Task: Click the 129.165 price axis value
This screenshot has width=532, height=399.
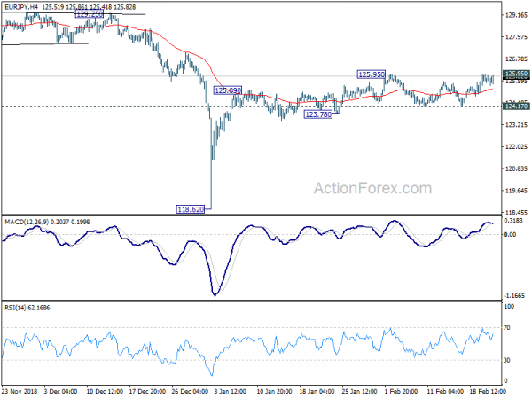Action: pos(516,15)
